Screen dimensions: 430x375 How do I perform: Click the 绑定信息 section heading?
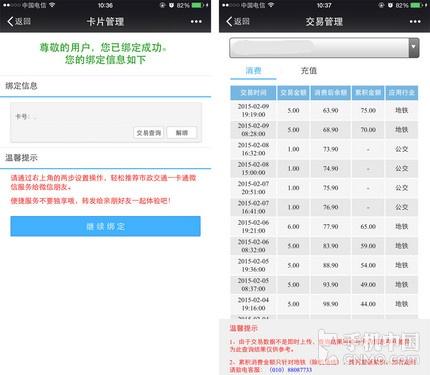tap(21, 86)
